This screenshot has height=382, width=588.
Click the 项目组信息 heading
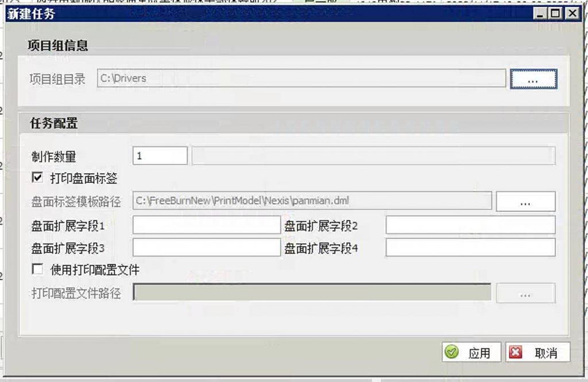click(x=58, y=45)
